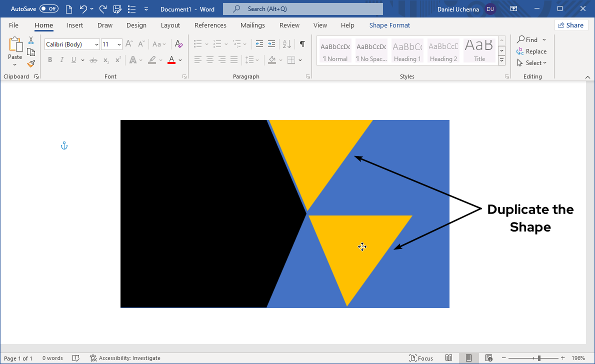Click the Increase Indent icon
The width and height of the screenshot is (595, 364).
(x=271, y=44)
